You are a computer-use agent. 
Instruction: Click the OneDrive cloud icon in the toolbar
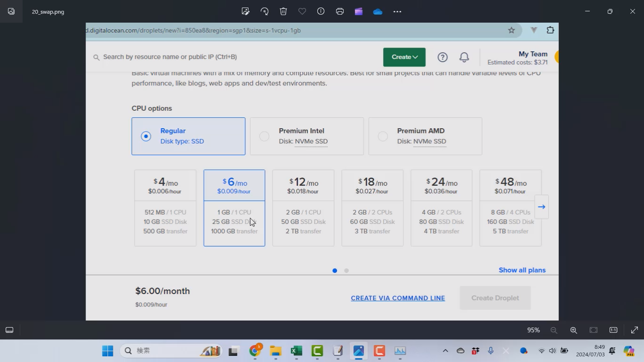[x=378, y=11]
